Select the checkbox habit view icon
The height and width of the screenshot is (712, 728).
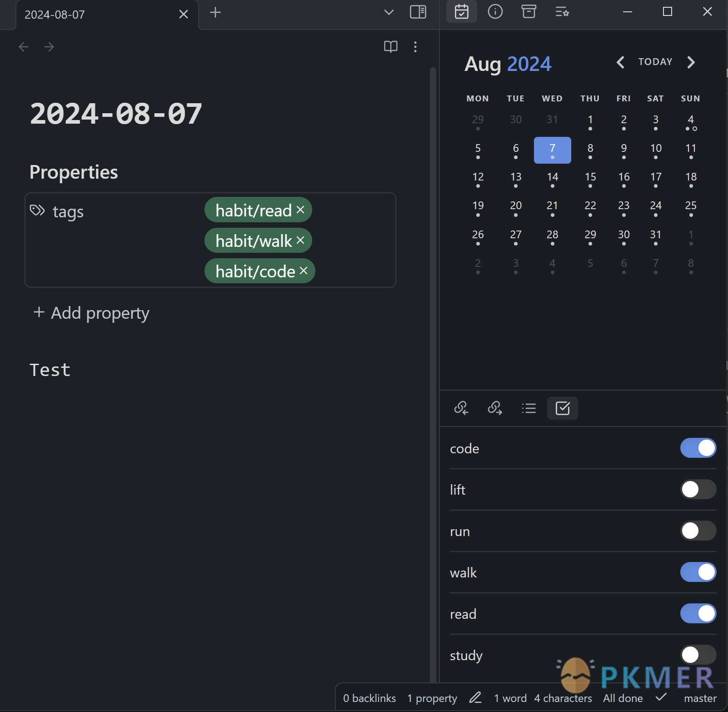coord(562,408)
